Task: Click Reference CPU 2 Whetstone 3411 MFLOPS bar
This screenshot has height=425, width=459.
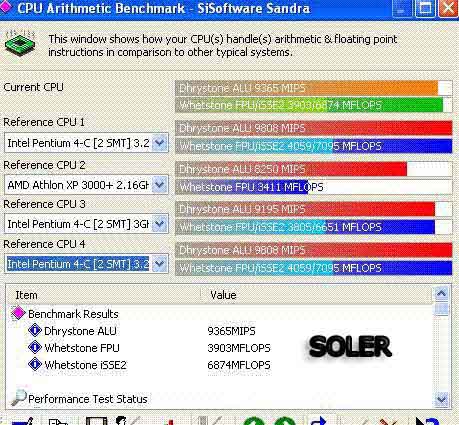Action: point(314,187)
